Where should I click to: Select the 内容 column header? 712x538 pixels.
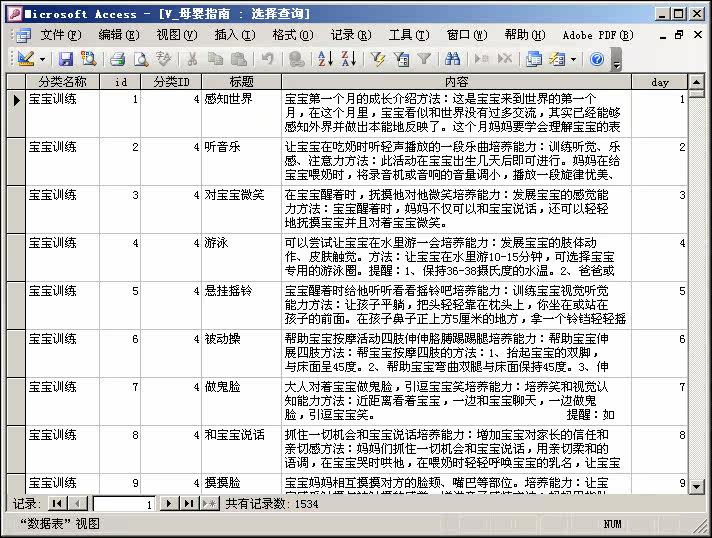456,82
